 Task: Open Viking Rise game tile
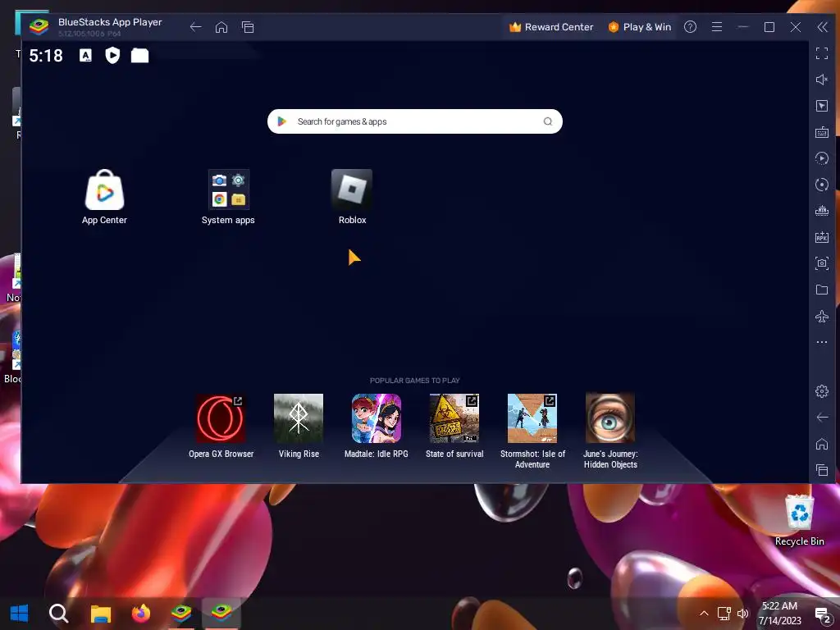pos(299,418)
